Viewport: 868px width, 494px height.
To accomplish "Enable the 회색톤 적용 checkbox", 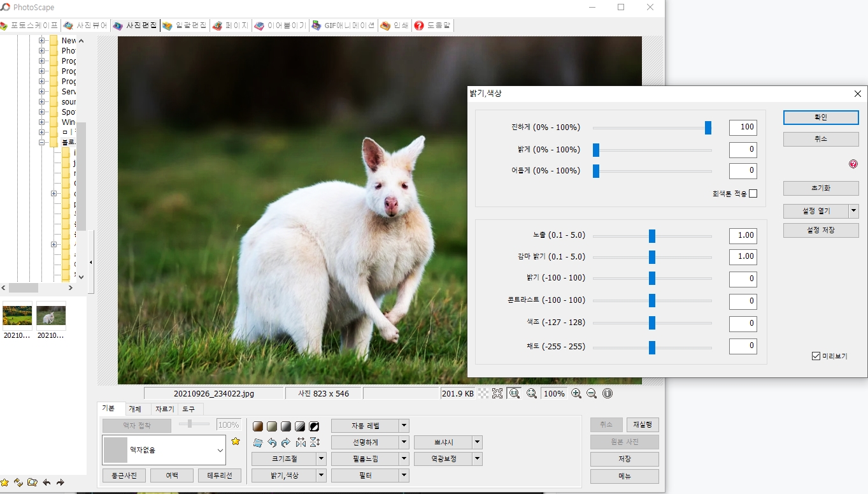I will (x=753, y=193).
